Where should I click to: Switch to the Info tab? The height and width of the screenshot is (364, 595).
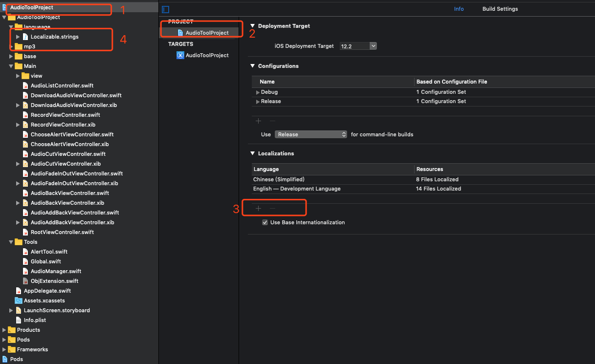tap(459, 9)
